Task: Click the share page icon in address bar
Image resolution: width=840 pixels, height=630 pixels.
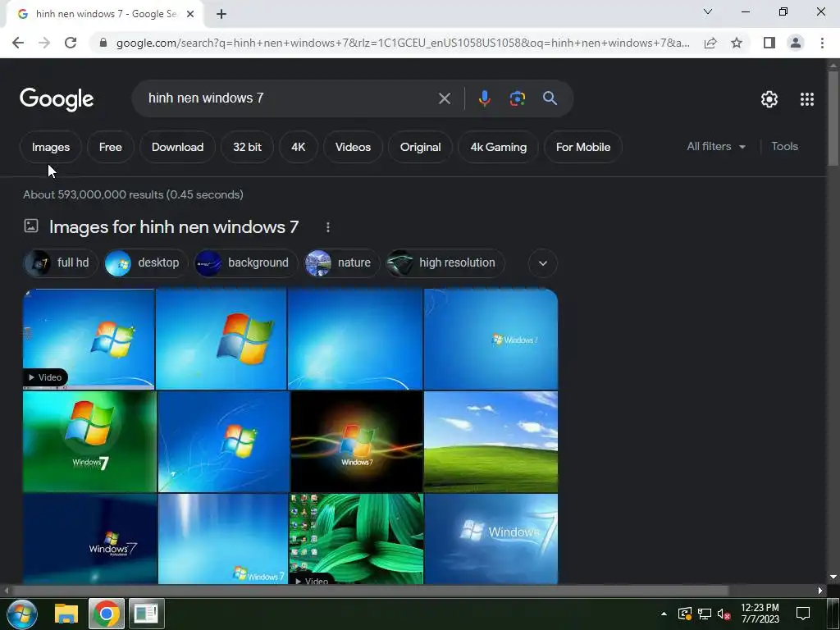Action: (710, 43)
